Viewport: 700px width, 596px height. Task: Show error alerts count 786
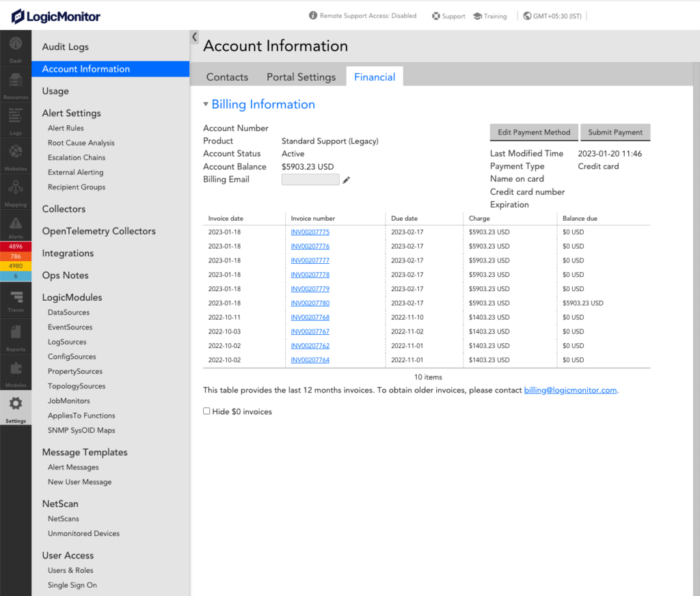point(16,256)
